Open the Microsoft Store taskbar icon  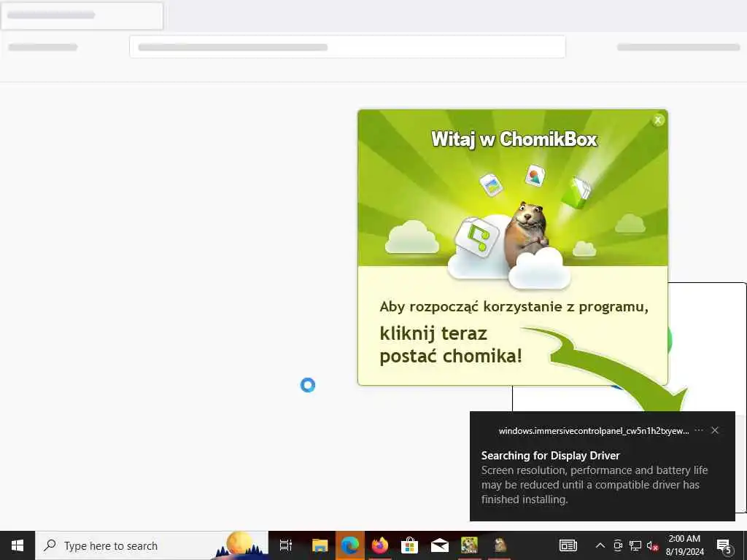pos(409,545)
